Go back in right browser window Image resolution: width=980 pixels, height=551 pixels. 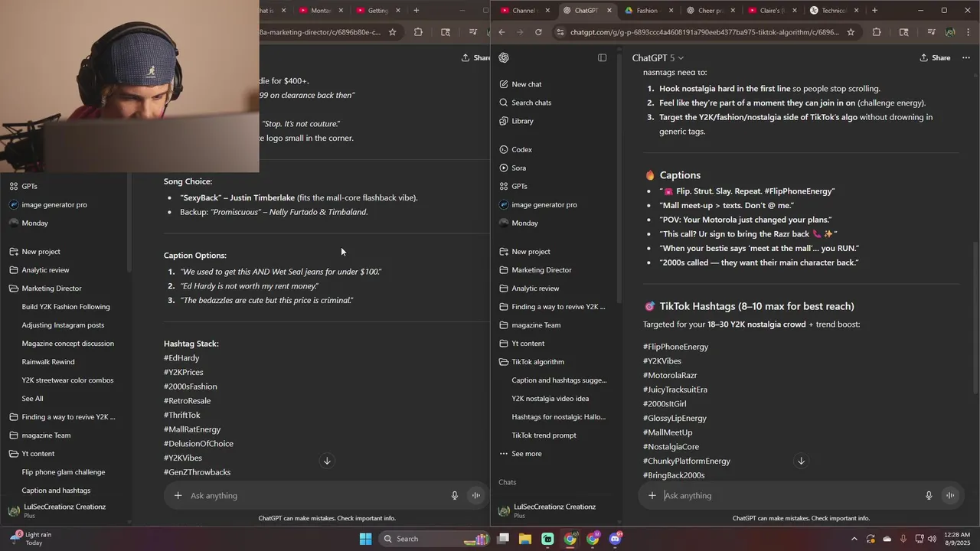(501, 32)
